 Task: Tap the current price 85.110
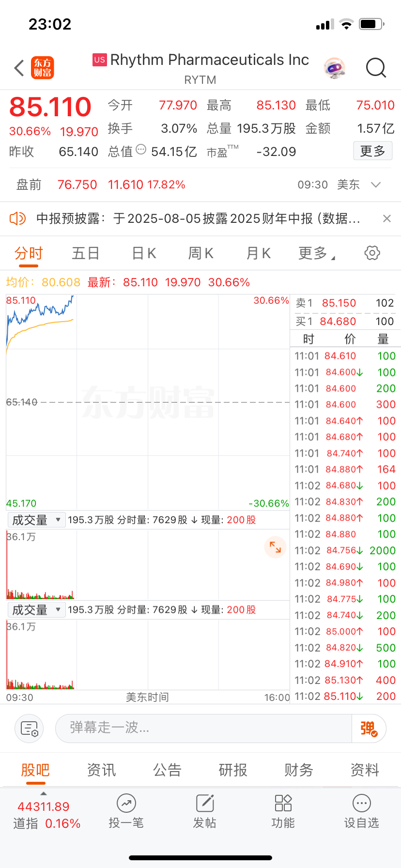[50, 107]
